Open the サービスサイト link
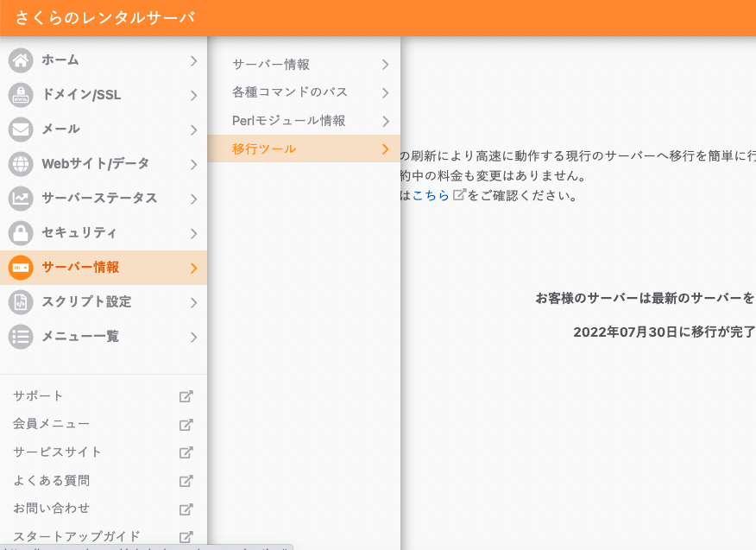Image resolution: width=756 pixels, height=550 pixels. 57,452
